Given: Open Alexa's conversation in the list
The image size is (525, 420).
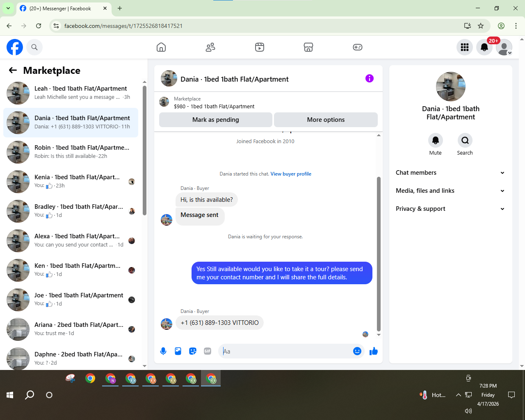Looking at the screenshot, I should [x=71, y=241].
